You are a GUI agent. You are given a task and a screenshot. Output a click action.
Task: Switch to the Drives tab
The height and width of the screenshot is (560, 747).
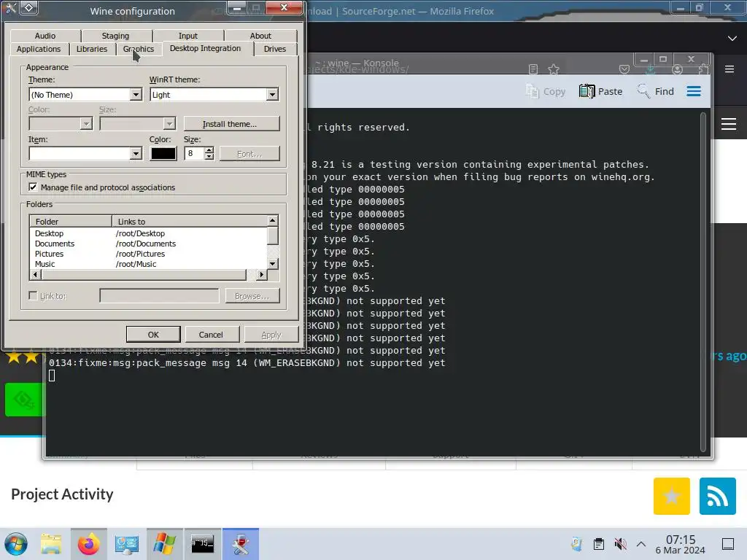point(275,49)
